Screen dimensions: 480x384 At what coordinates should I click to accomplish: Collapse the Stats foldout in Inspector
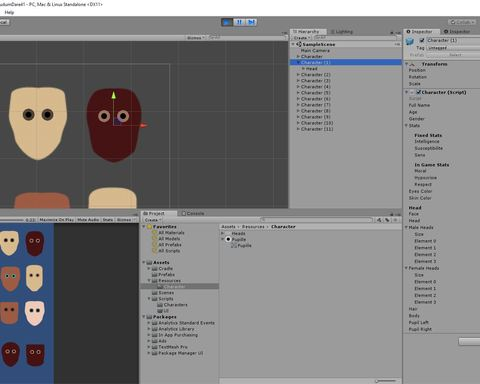click(406, 126)
